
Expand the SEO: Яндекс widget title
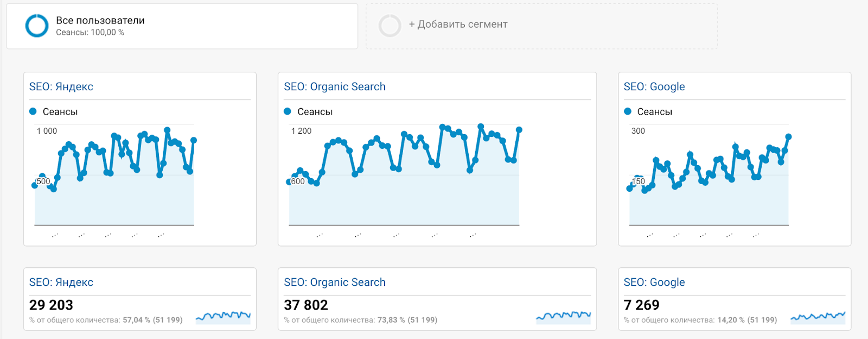pos(61,86)
